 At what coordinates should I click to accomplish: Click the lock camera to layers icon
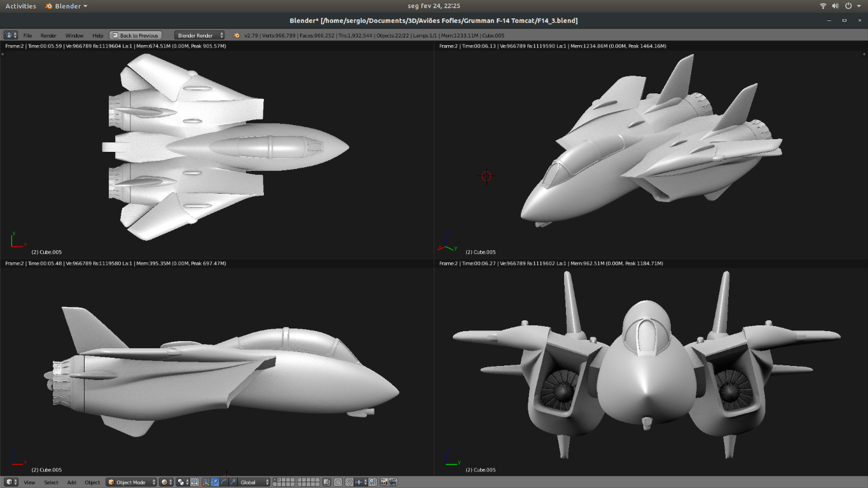[x=327, y=482]
